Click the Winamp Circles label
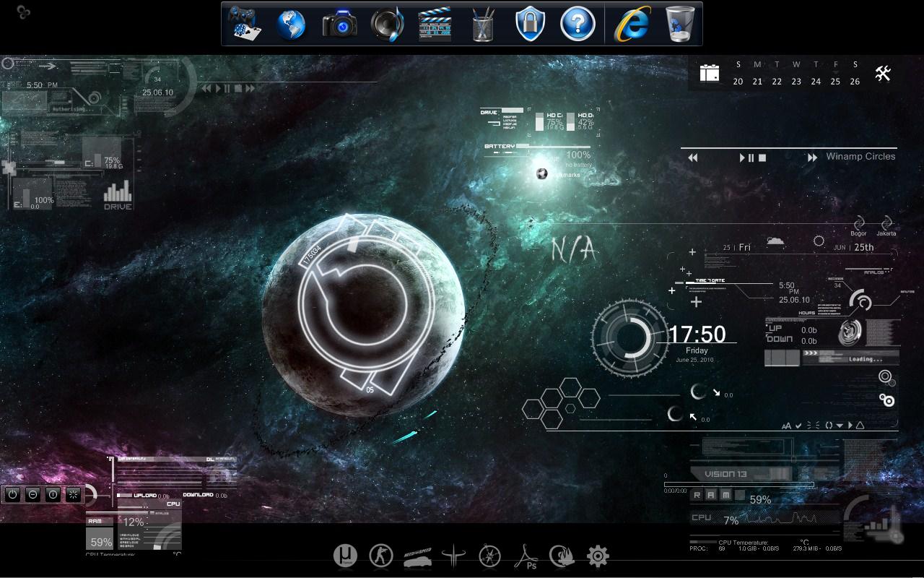This screenshot has width=924, height=578. [x=859, y=156]
